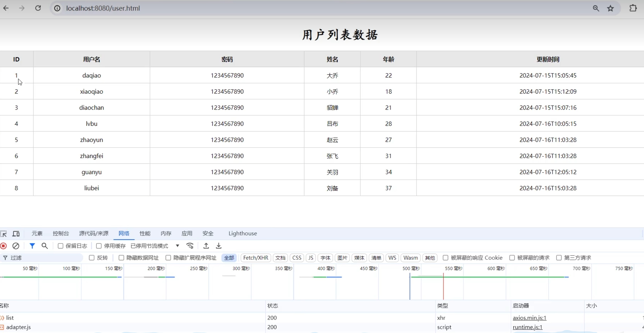Select the inspect element tool

[x=4, y=233]
